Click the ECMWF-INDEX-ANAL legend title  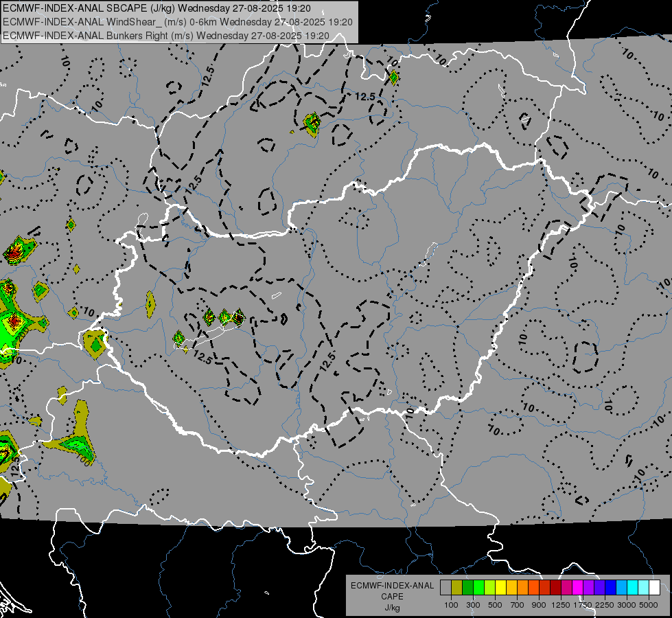(x=392, y=586)
